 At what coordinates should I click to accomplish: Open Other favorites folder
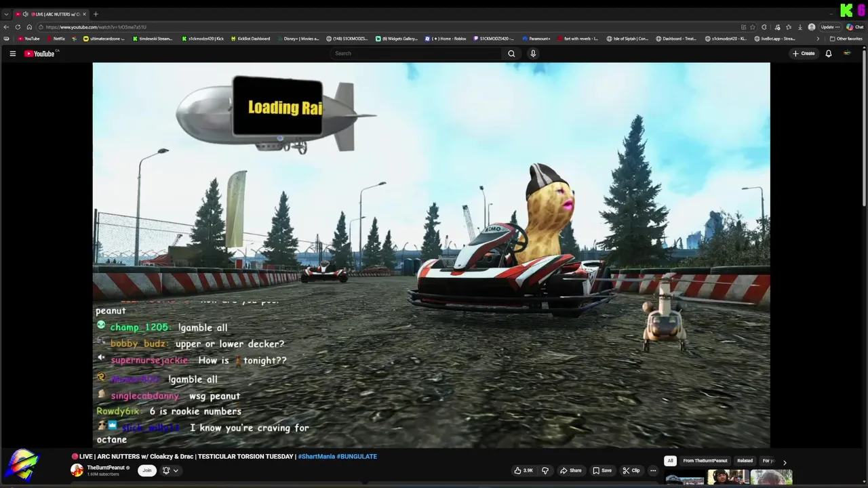pyautogui.click(x=846, y=39)
